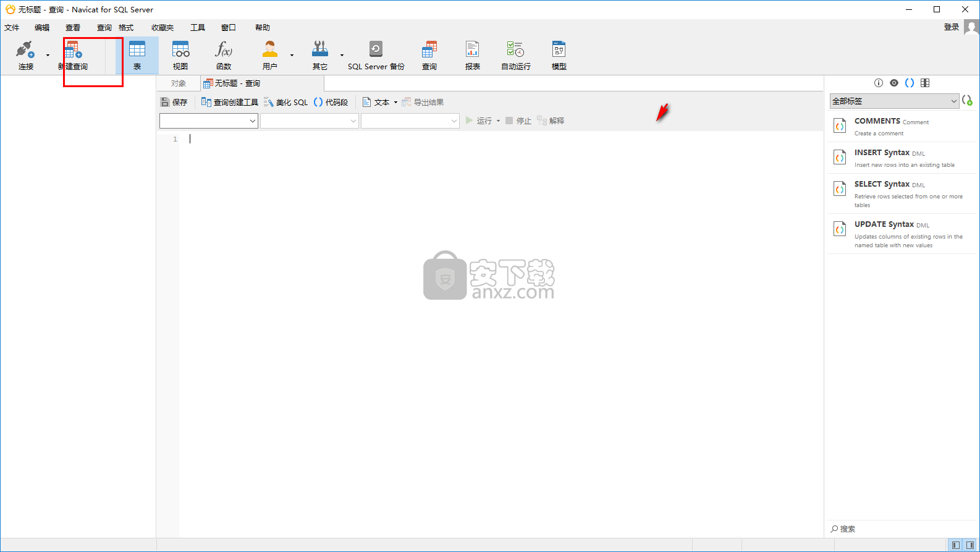The height and width of the screenshot is (552, 980).
Task: Click the 保存 save query button
Action: (174, 102)
